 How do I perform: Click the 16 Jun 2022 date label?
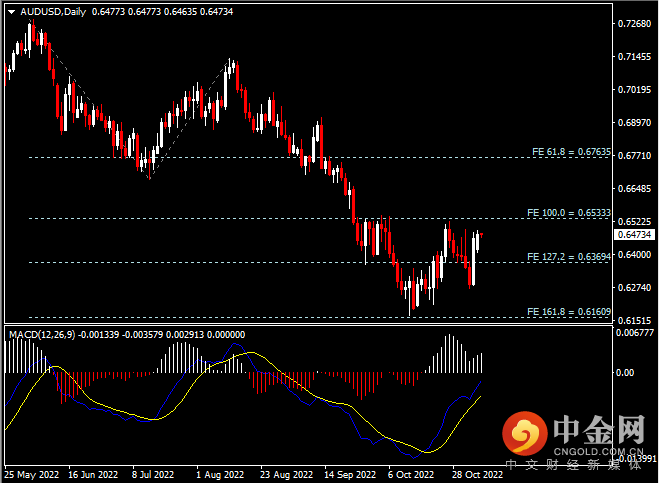pos(93,475)
